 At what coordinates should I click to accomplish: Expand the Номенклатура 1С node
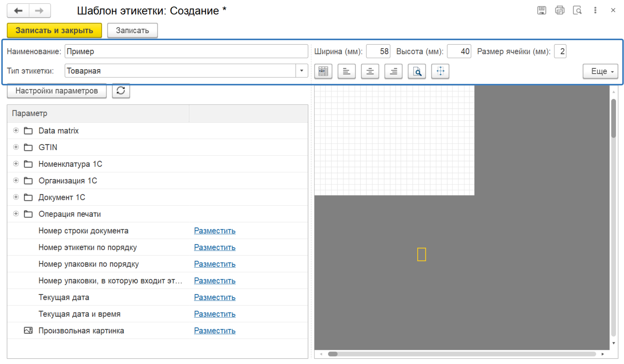coord(16,164)
